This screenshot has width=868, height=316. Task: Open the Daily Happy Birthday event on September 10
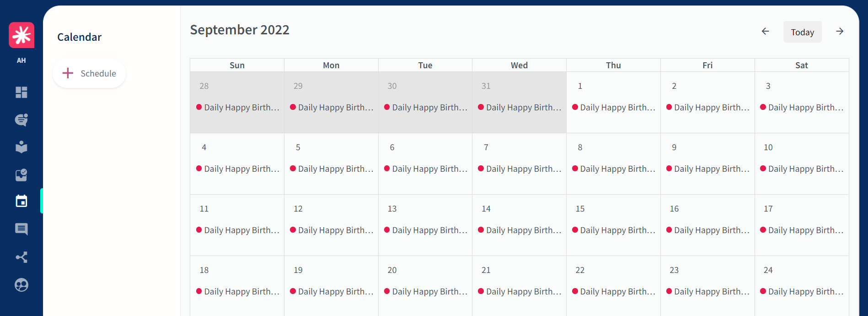tap(802, 169)
